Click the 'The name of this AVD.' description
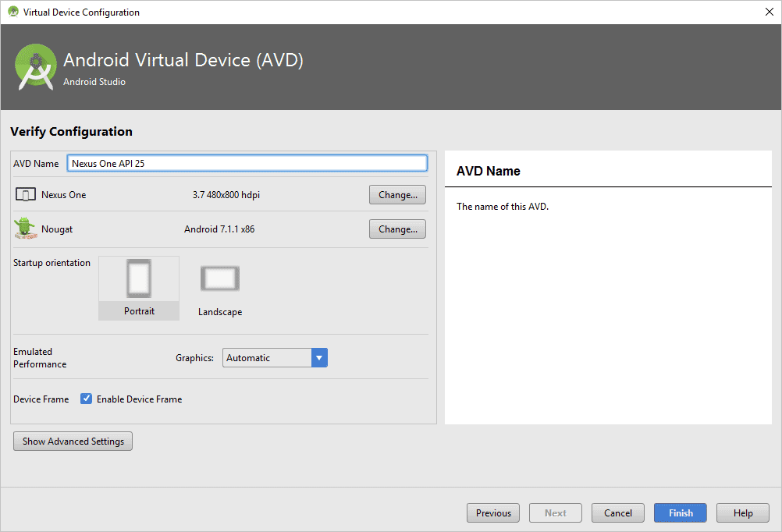782x532 pixels. (502, 207)
